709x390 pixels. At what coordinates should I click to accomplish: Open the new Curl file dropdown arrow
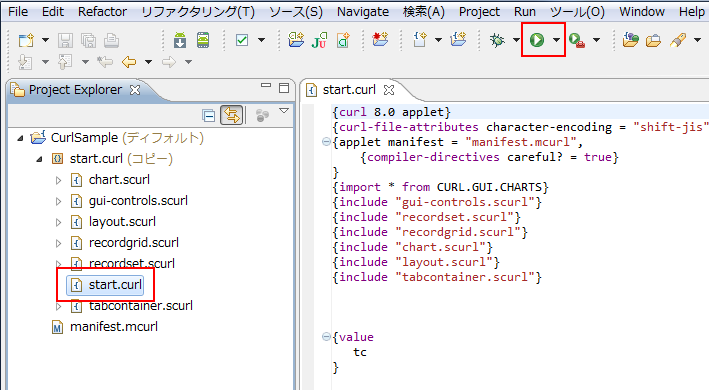tap(438, 40)
